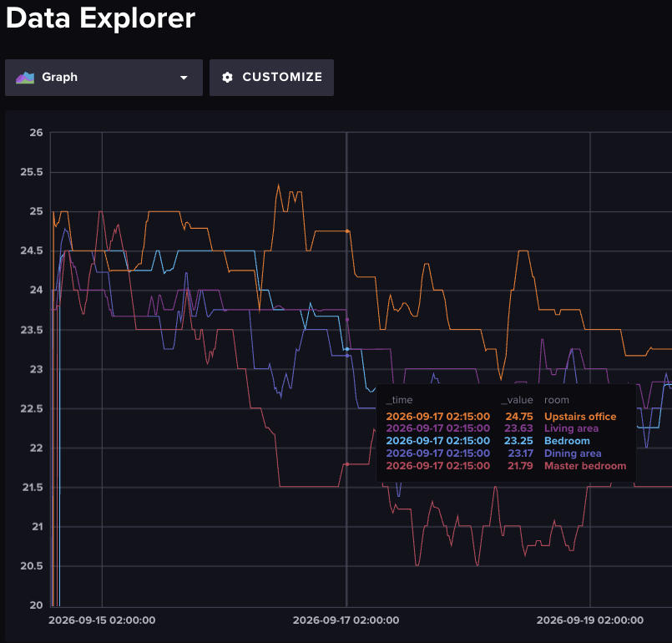Click the _time column header in the tooltip
This screenshot has height=643, width=672.
(399, 400)
